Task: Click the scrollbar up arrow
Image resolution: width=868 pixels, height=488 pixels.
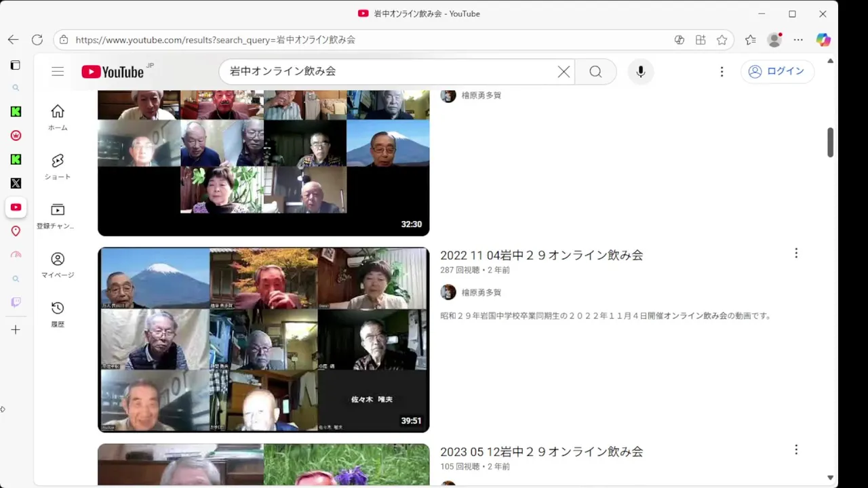Action: coord(831,61)
